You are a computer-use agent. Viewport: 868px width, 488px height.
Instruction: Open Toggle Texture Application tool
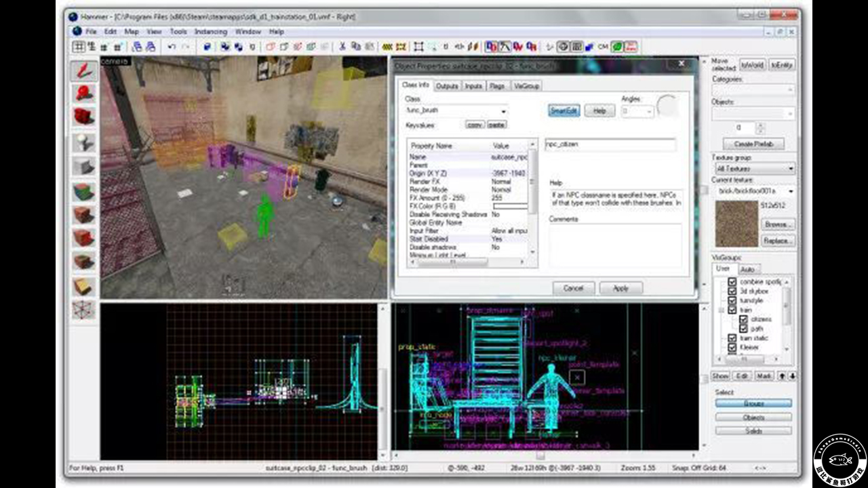[84, 190]
